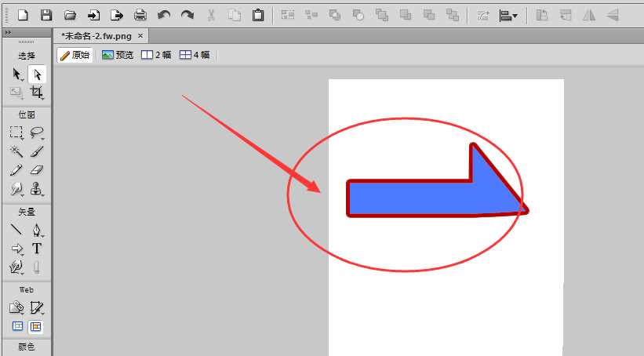The image size is (644, 356).
Task: Create a new document from the toolbar
Action: coord(23,16)
